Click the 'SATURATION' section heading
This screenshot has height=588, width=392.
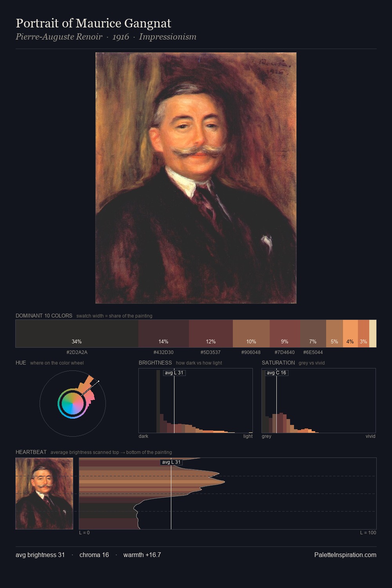tap(278, 363)
